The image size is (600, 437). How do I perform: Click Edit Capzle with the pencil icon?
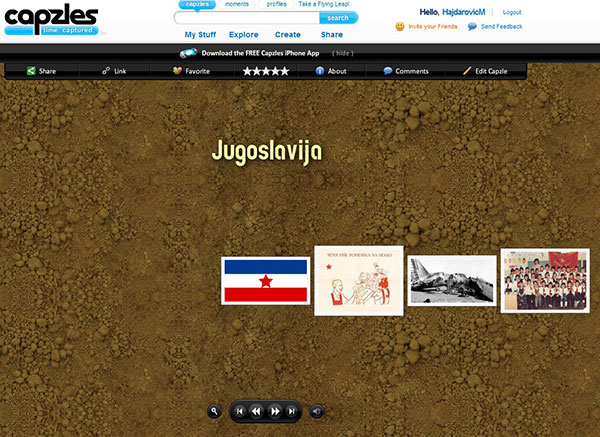[487, 71]
